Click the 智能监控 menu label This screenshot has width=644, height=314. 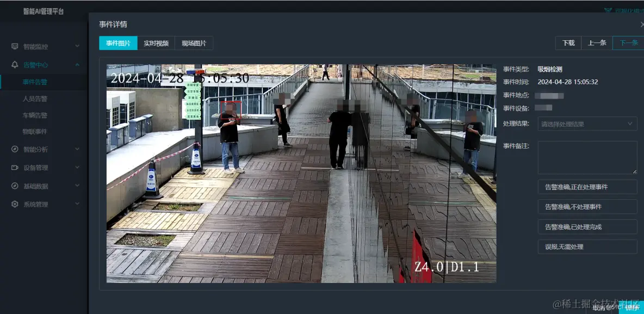click(36, 46)
